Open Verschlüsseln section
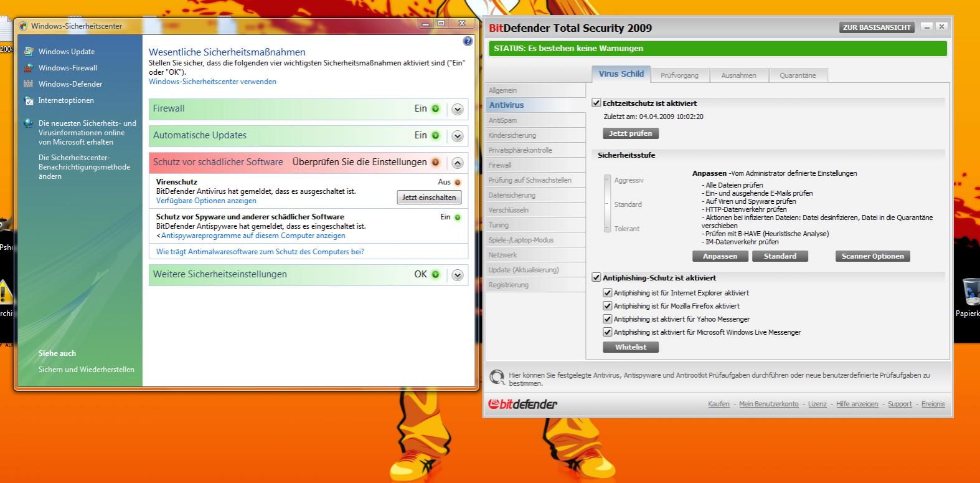 (535, 210)
